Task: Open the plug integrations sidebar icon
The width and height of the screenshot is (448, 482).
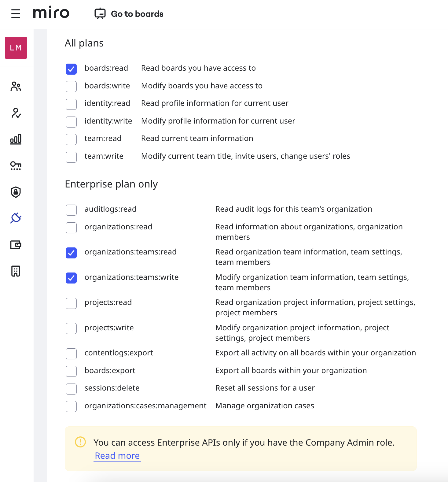Action: click(x=16, y=218)
